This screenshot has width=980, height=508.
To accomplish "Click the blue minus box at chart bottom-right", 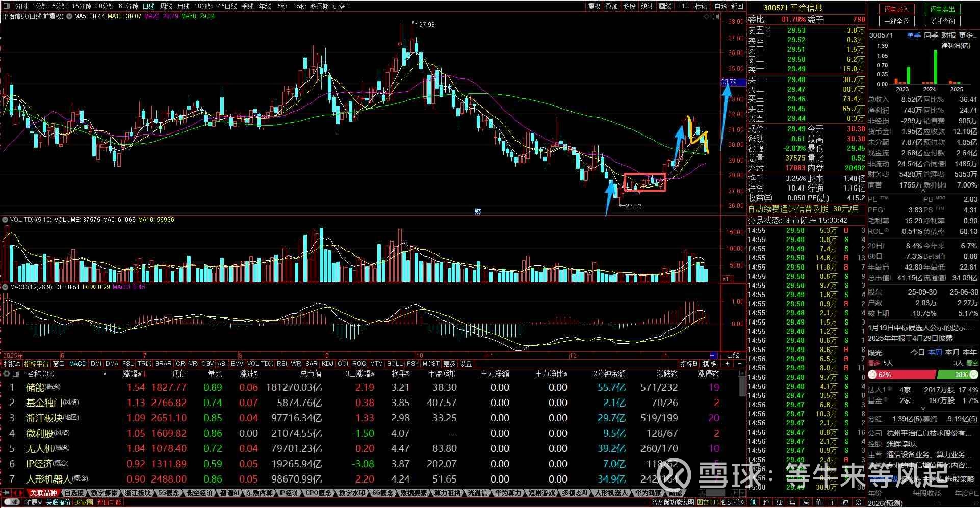I will pyautogui.click(x=713, y=355).
